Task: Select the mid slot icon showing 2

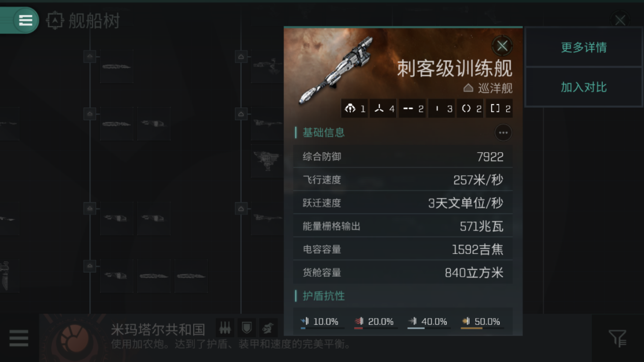Action: click(x=413, y=108)
